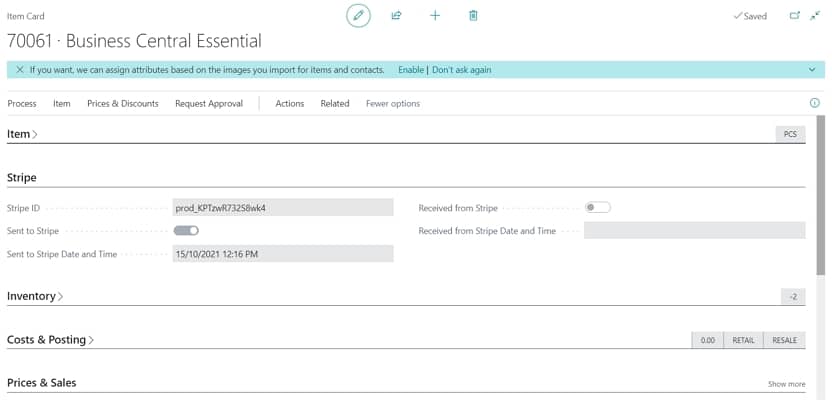This screenshot has height=400, width=832.
Task: Toggle the Sent to Stripe switch
Action: (186, 230)
